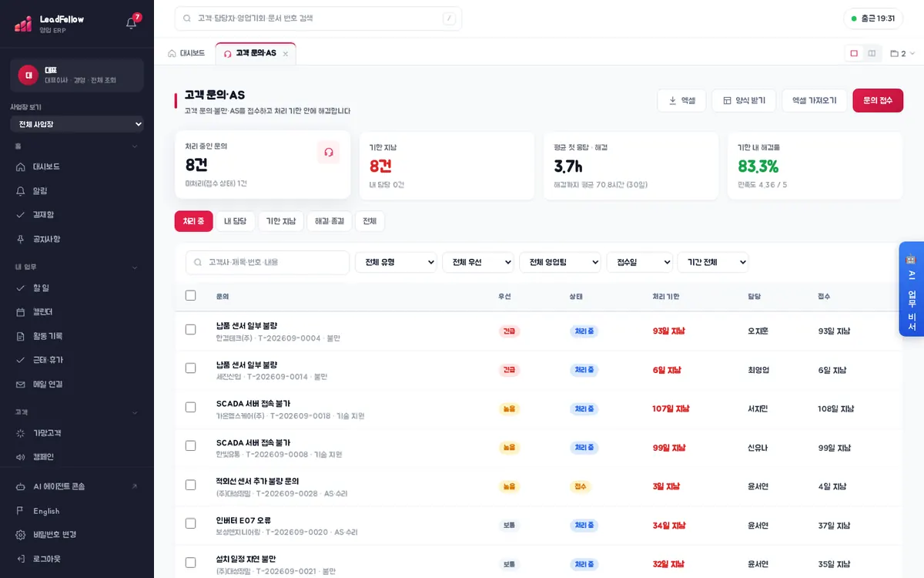
Task: Open the 전체 사업장 dropdown
Action: [77, 124]
